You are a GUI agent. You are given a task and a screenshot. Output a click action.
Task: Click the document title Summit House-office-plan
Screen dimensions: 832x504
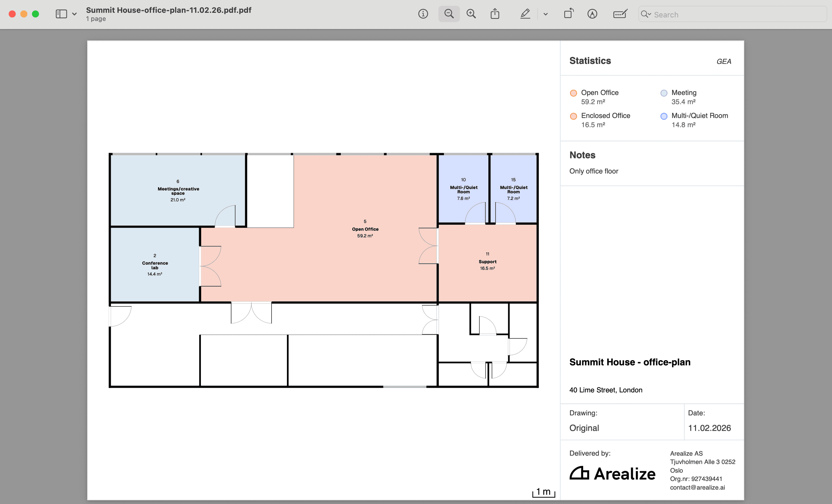tap(169, 10)
